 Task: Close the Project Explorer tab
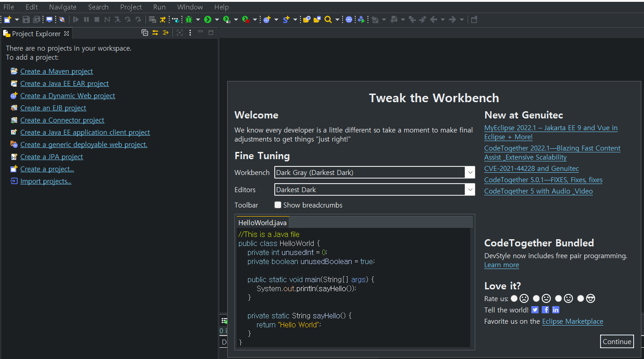click(x=67, y=33)
